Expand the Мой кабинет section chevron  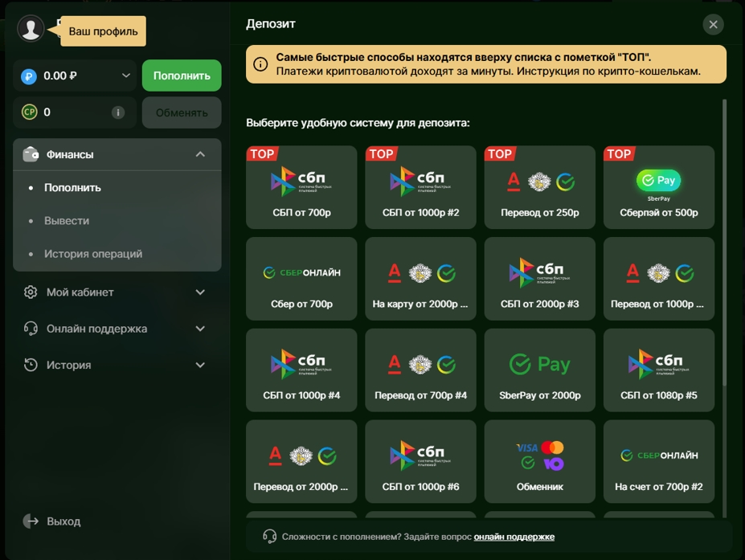tap(200, 292)
